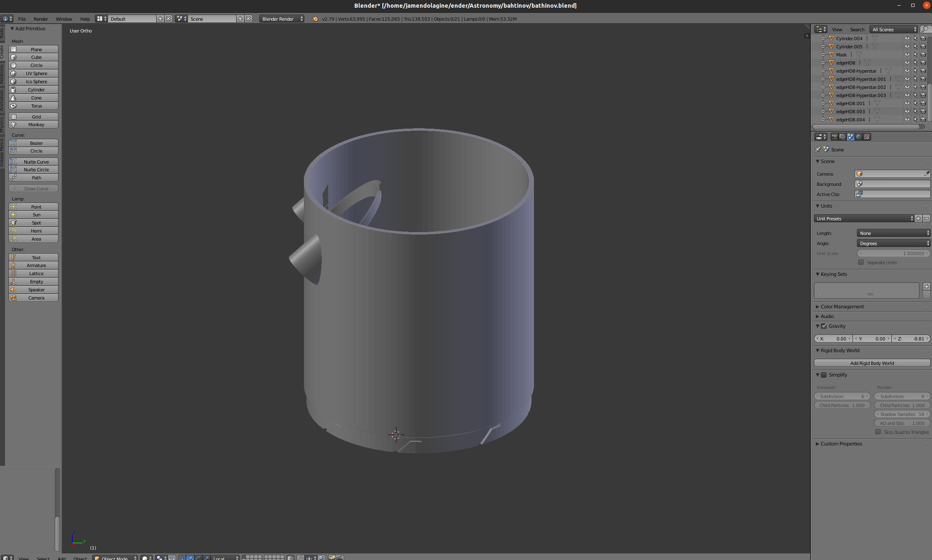Open the Outliner editor type selector
Viewport: 932px width, 560px height.
820,29
